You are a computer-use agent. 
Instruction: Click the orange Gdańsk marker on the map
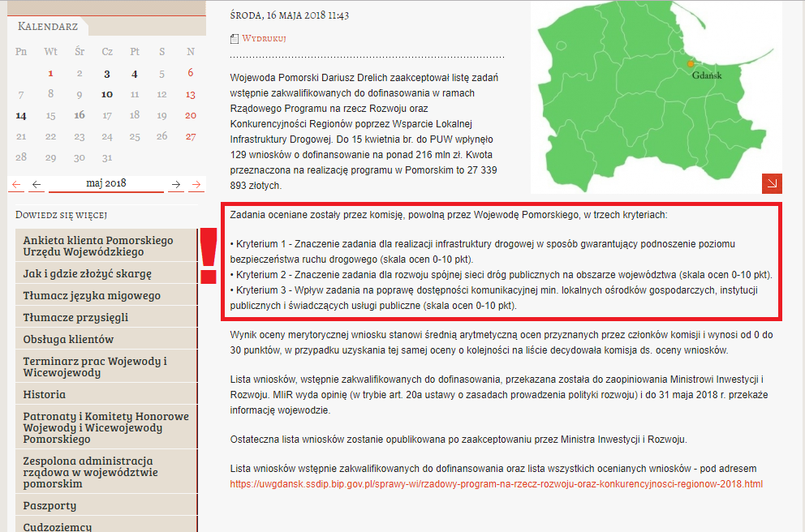click(691, 63)
